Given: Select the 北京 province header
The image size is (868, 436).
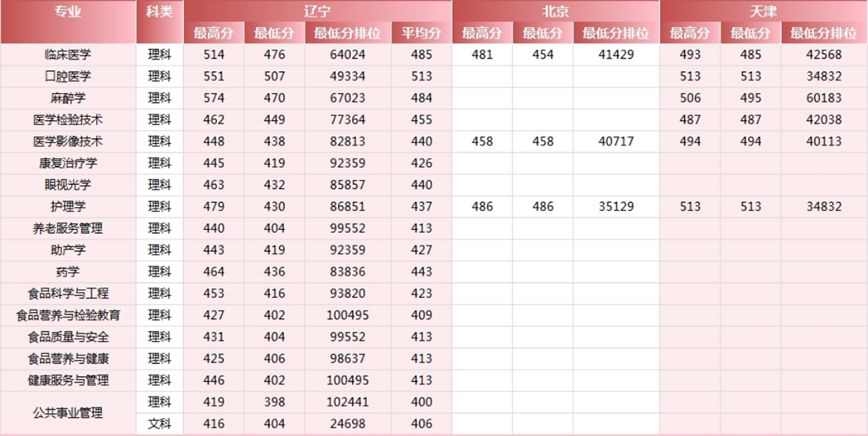Looking at the screenshot, I should (x=556, y=12).
